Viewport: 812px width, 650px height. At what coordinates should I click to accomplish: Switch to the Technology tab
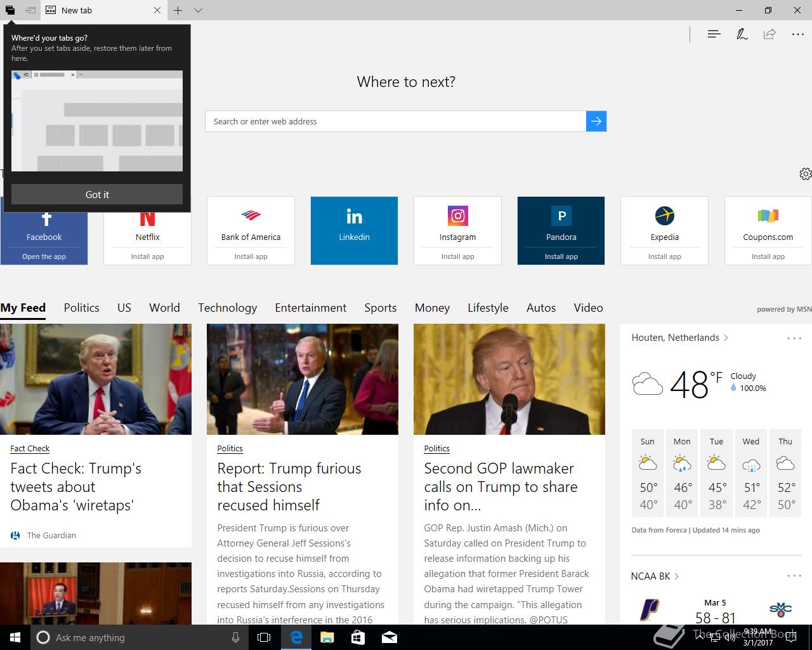(227, 308)
